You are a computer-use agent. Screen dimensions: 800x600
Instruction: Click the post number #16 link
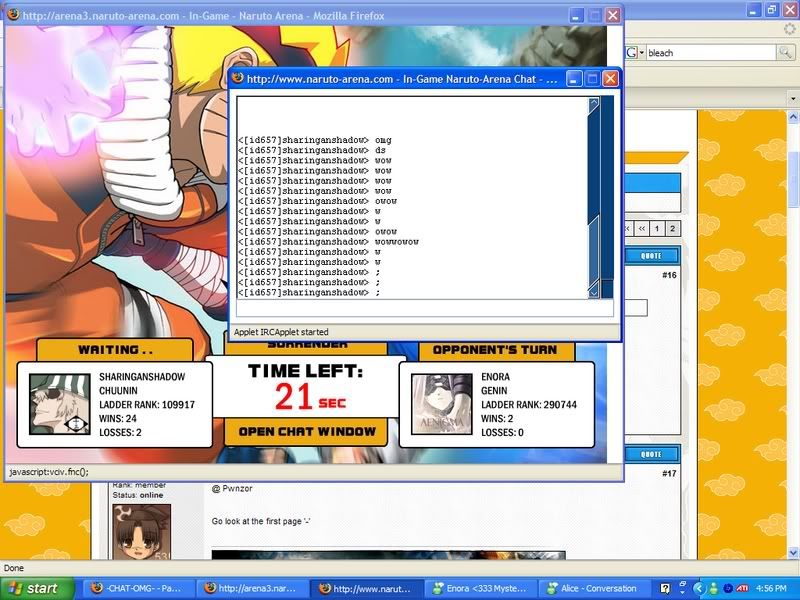(x=669, y=275)
